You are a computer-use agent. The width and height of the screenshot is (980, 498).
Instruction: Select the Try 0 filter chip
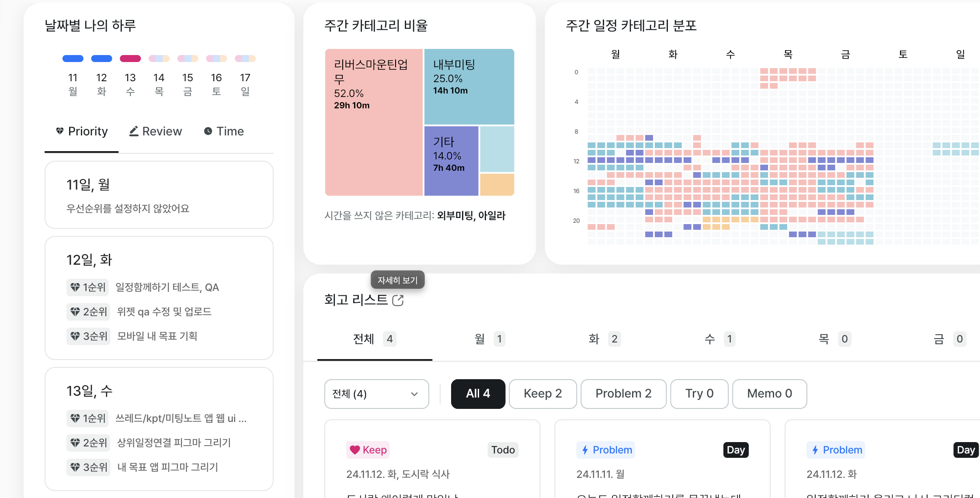(x=699, y=394)
